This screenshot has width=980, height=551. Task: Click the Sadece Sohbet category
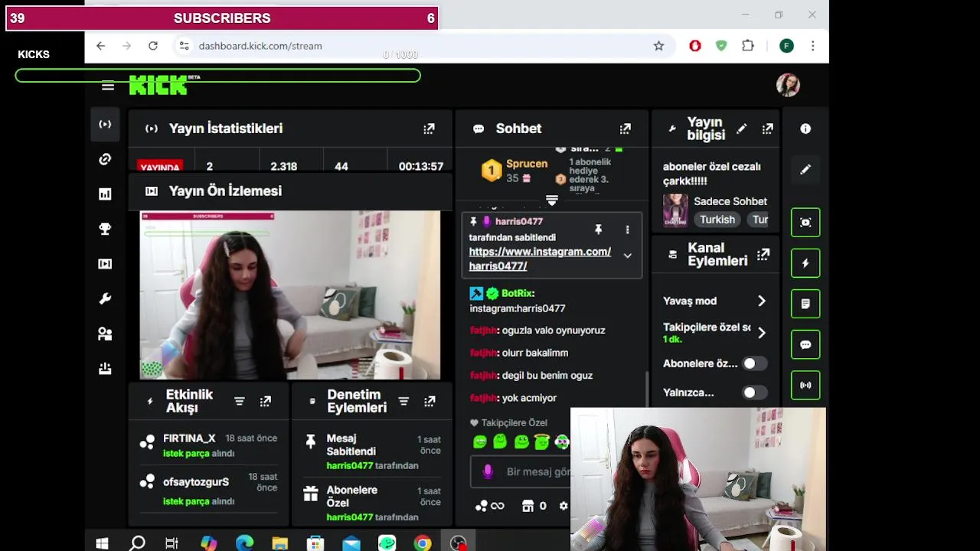[x=730, y=201]
